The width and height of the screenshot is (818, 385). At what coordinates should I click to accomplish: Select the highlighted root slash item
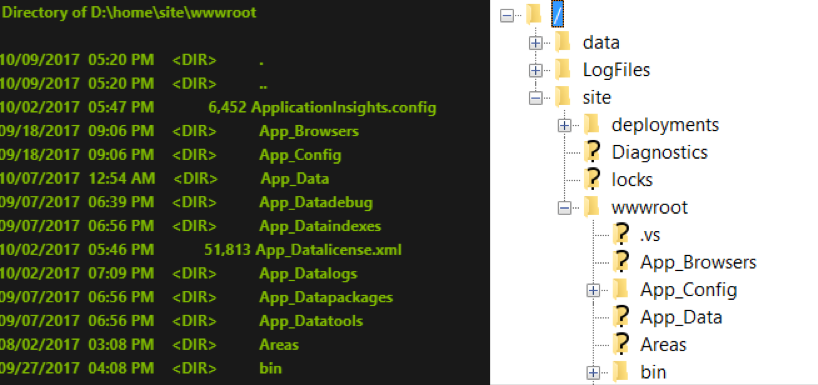coord(558,15)
